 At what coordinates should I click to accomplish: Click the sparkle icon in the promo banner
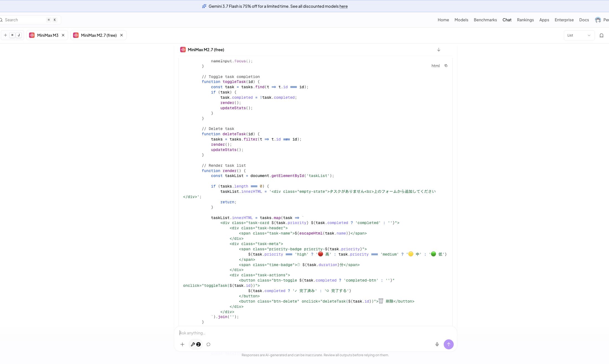(204, 6)
